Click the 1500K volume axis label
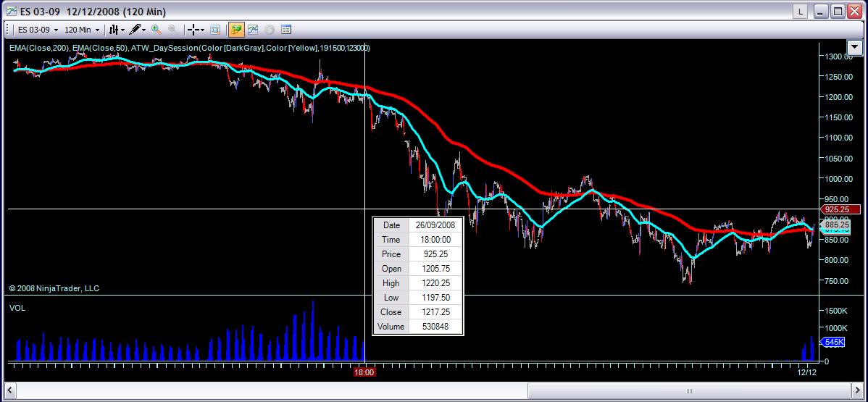 coord(836,311)
